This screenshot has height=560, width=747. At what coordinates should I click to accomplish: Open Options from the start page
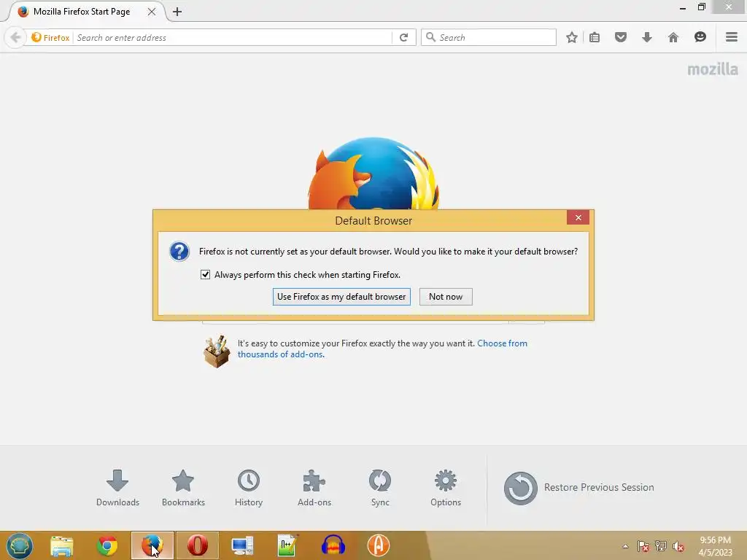[x=446, y=488]
